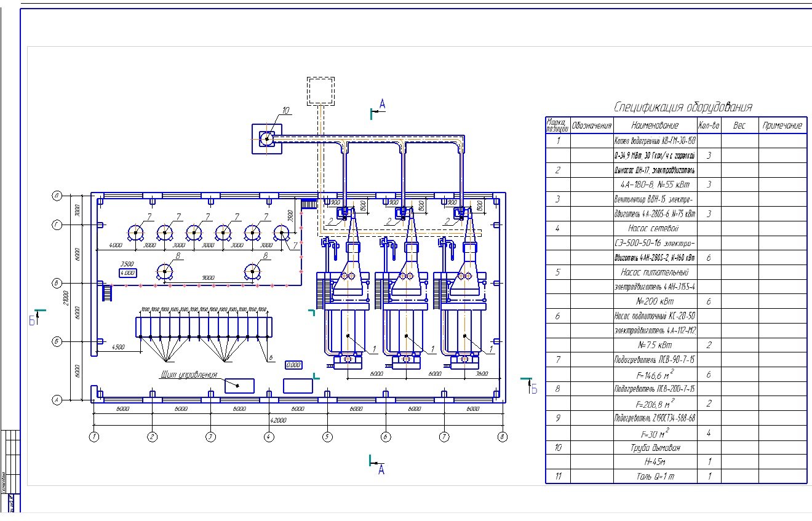Viewport: 812px width, 521px height.
Task: Click grid axis bubble Г on left
Action: click(57, 226)
